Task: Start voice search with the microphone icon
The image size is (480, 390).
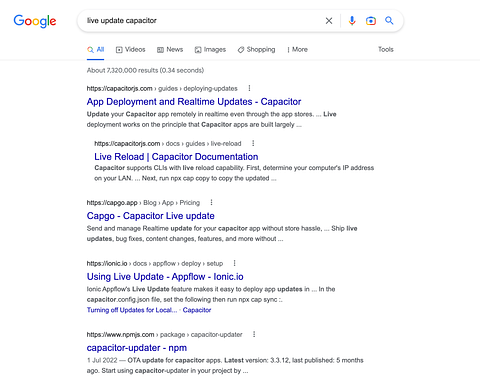Action: [352, 21]
